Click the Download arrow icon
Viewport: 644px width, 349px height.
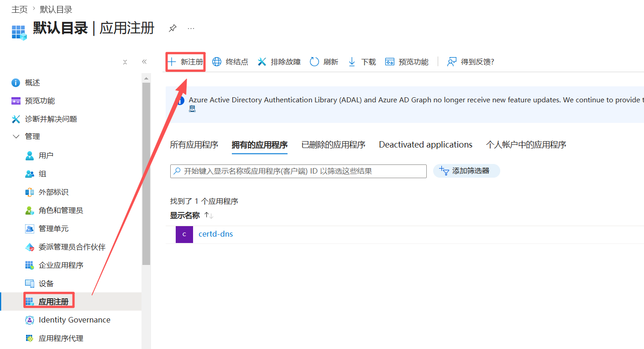pyautogui.click(x=352, y=62)
